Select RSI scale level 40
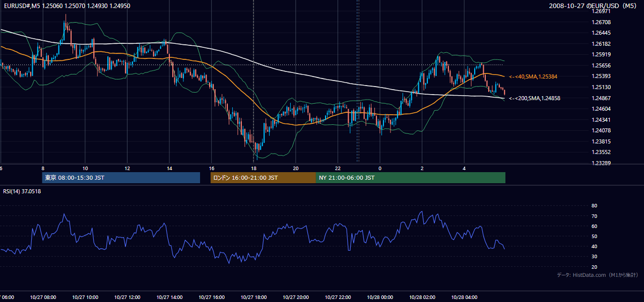Image resolution: width=644 pixels, height=302 pixels. point(594,246)
